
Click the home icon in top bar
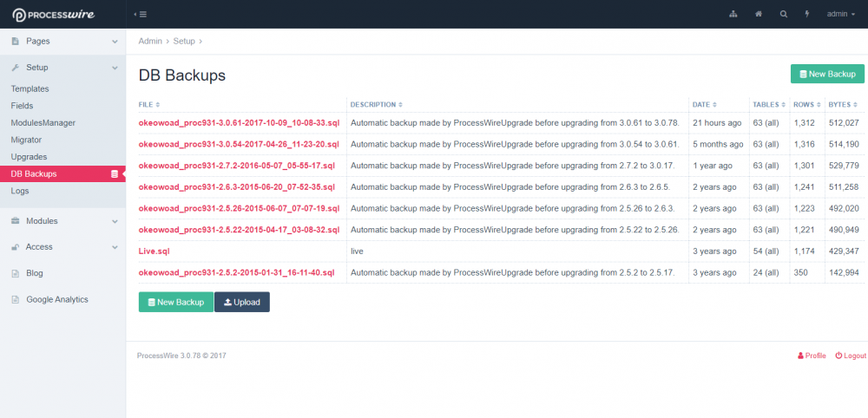pos(759,14)
